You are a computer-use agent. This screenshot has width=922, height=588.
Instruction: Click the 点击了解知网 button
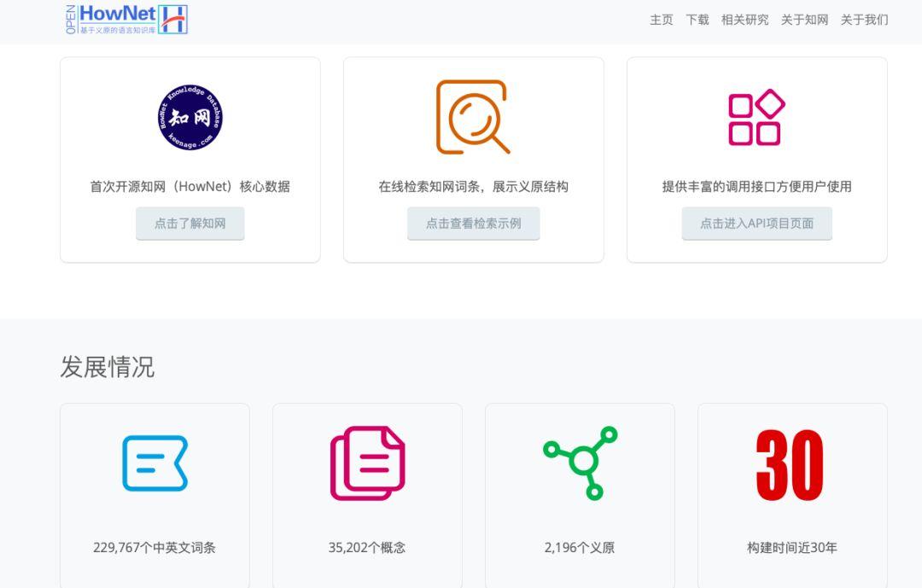(190, 224)
